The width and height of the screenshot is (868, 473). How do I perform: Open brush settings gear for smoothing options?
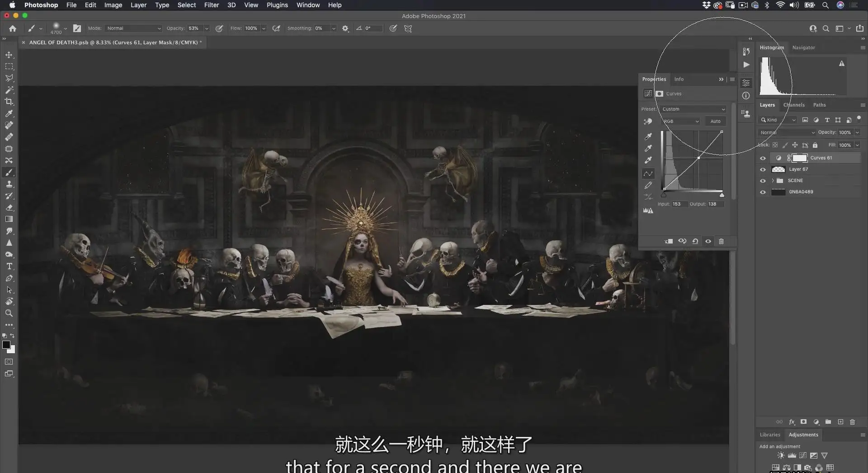[345, 28]
